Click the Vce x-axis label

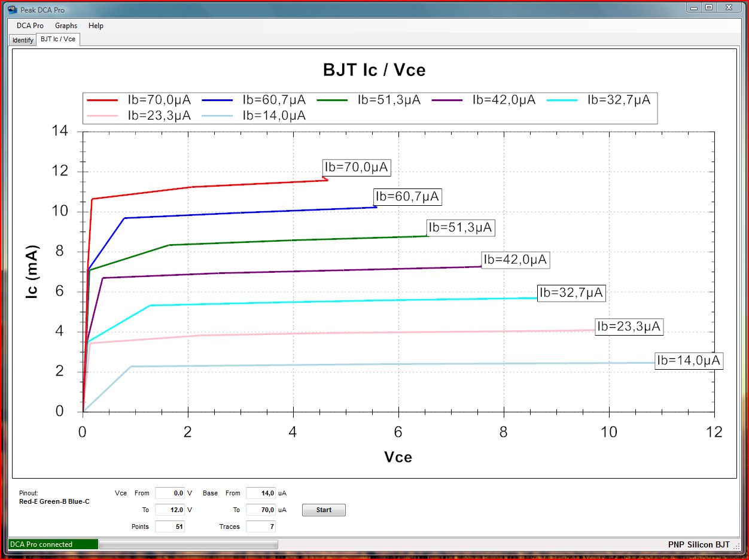coord(398,457)
